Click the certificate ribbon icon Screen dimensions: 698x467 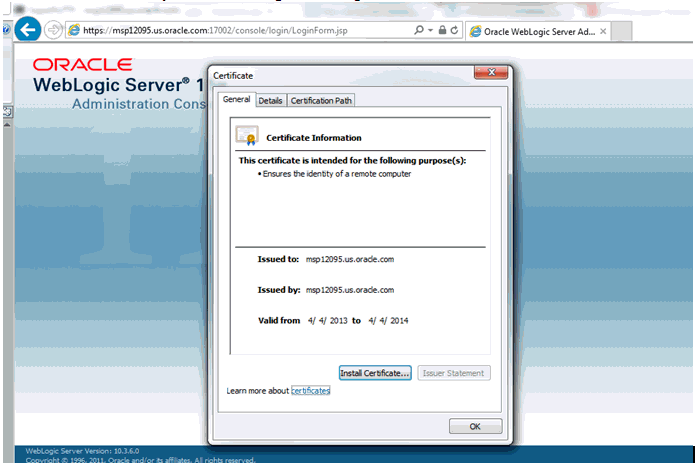coord(247,136)
